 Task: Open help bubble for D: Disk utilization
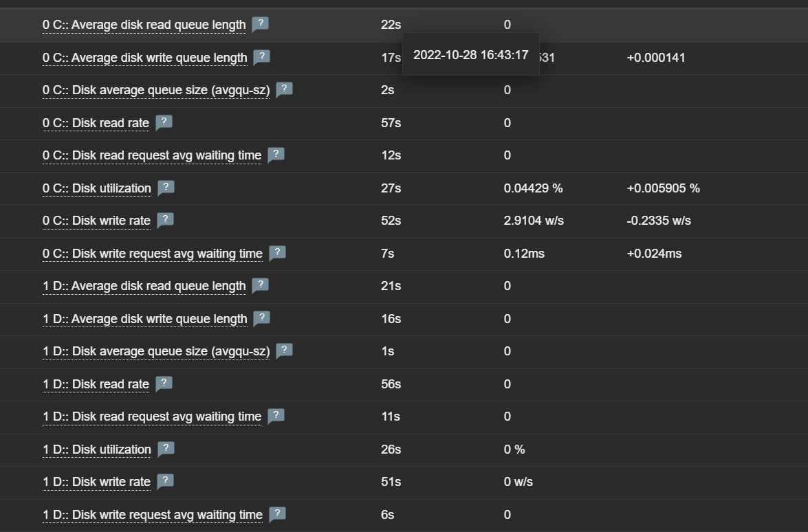point(166,449)
